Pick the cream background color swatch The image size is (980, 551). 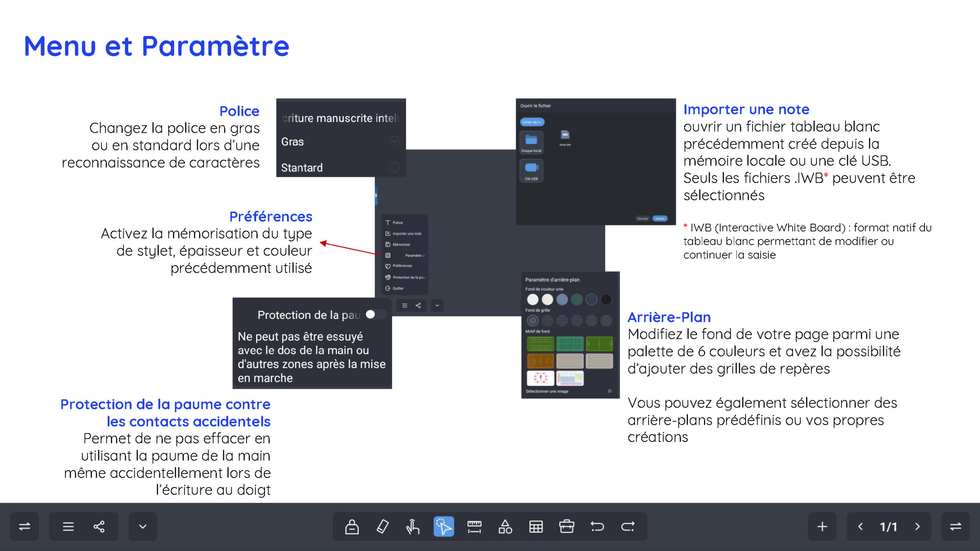pyautogui.click(x=547, y=299)
